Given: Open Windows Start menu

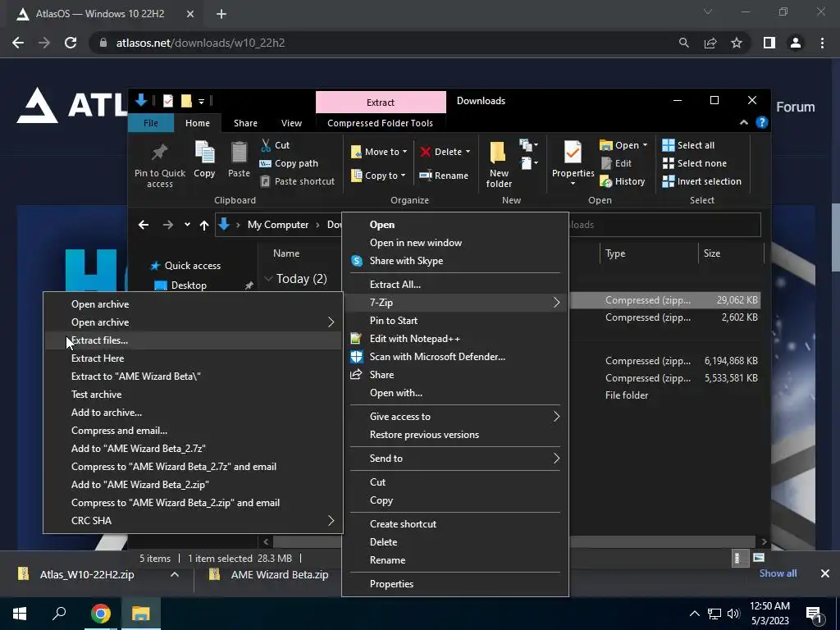Looking at the screenshot, I should pos(20,614).
